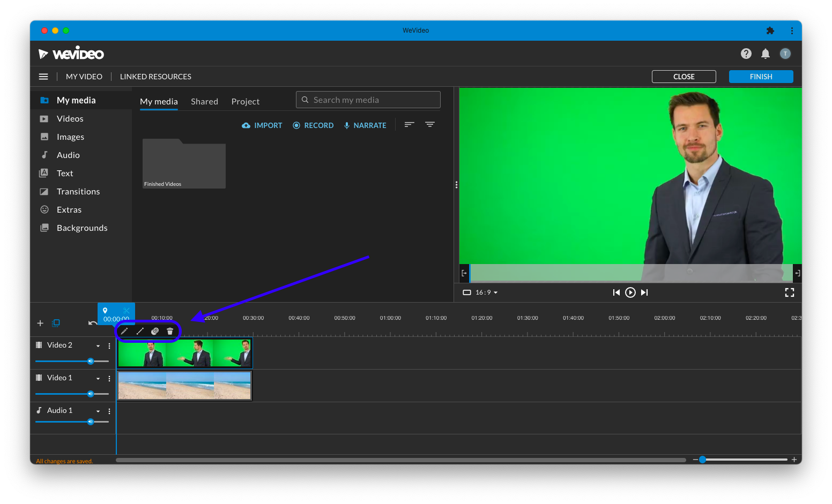Open Backgrounds in the sidebar
The image size is (832, 504).
pyautogui.click(x=81, y=228)
